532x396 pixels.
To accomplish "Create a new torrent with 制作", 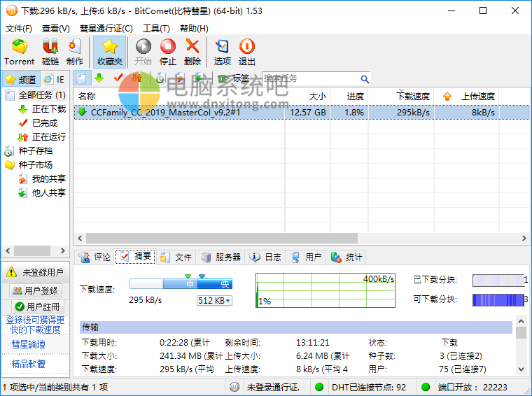I will coord(75,52).
